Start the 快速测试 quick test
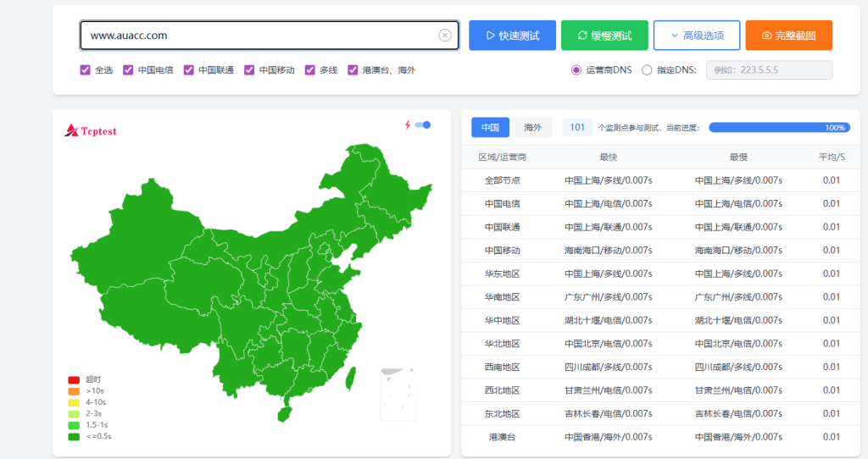Screen dimensions: 868x459 pos(512,36)
